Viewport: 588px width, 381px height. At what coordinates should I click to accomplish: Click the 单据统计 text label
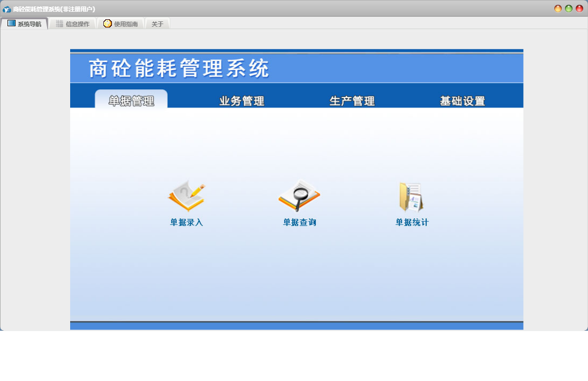point(412,222)
